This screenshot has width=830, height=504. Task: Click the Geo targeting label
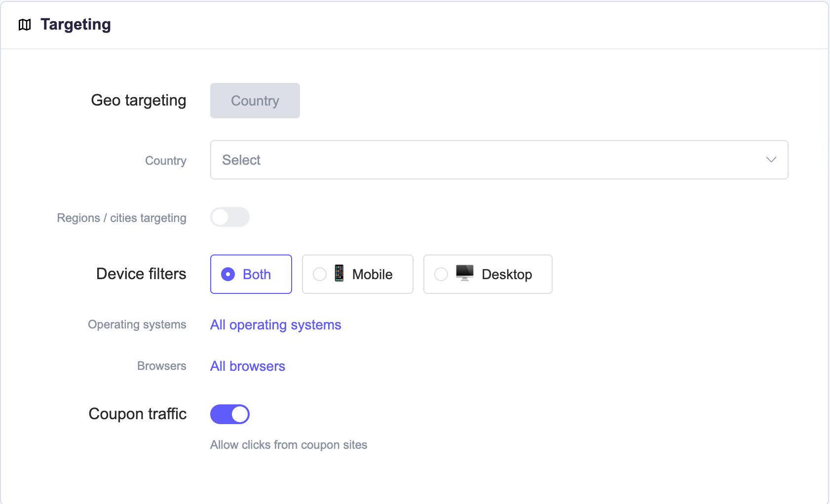139,101
